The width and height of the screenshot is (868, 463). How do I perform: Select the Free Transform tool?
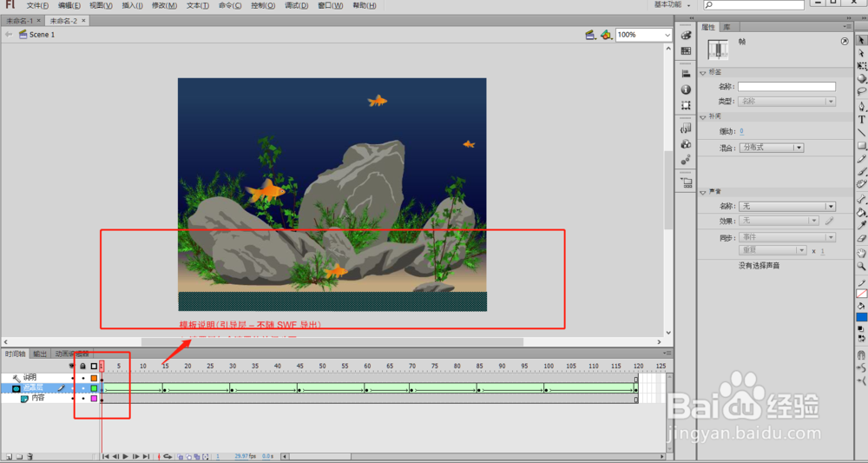tap(861, 66)
